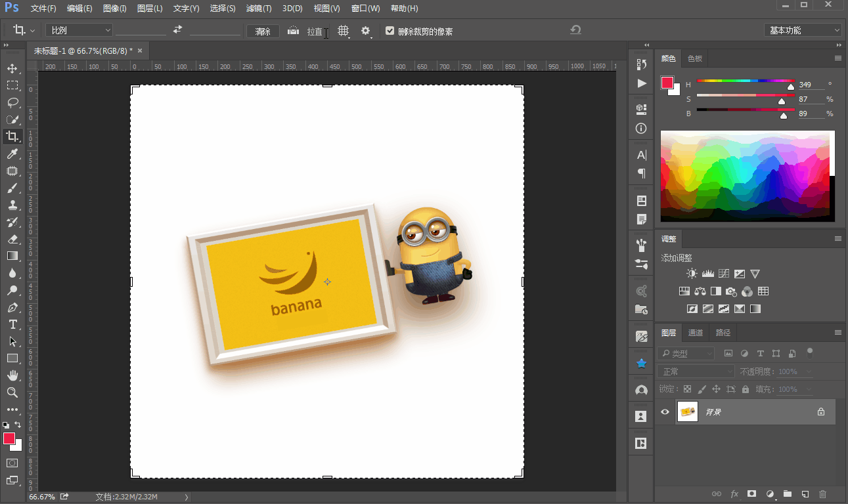Switch to the 通道 tab

point(696,333)
